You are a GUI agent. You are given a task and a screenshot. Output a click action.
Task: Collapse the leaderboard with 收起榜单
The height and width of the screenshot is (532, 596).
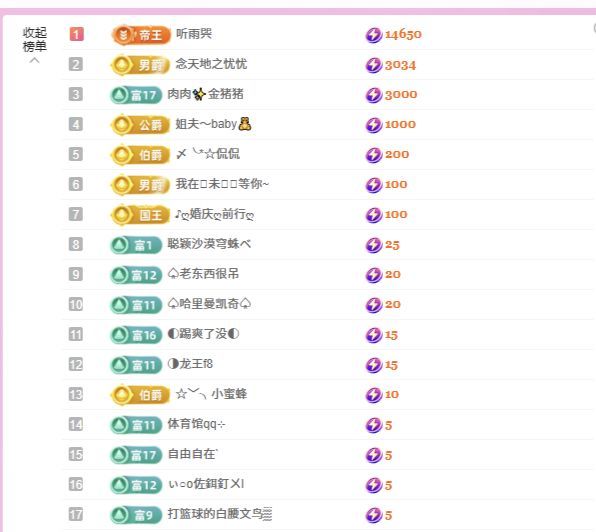[35, 40]
